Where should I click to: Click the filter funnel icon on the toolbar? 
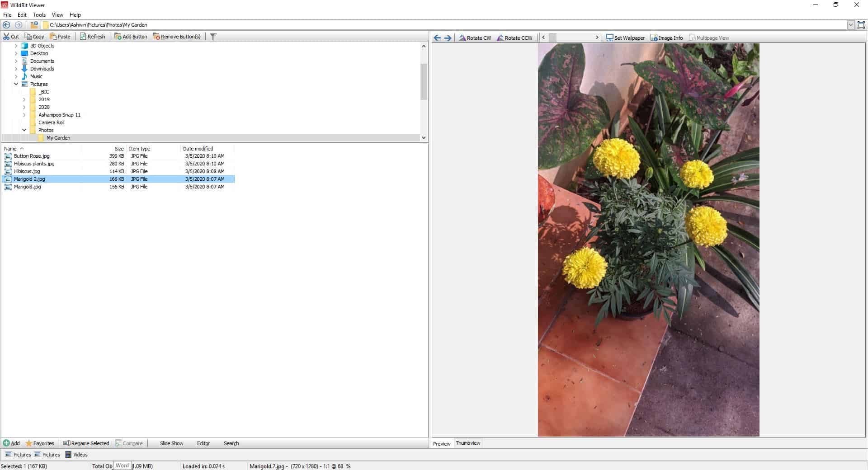[213, 37]
